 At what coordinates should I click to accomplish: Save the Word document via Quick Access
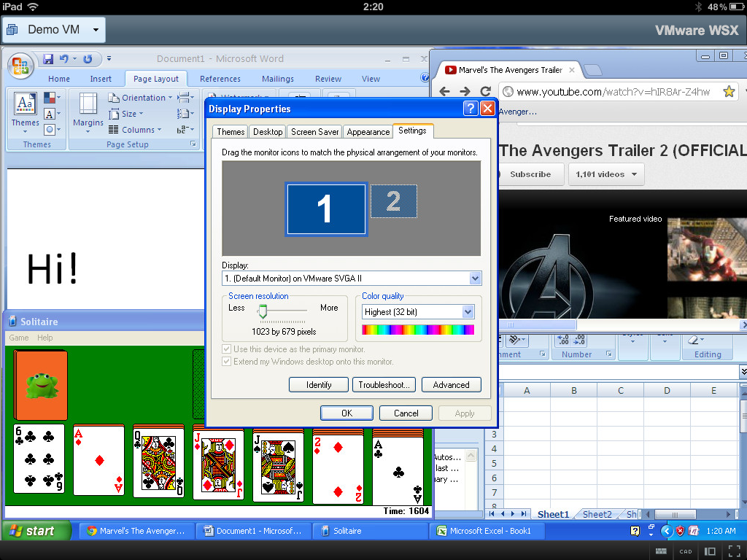(48, 58)
